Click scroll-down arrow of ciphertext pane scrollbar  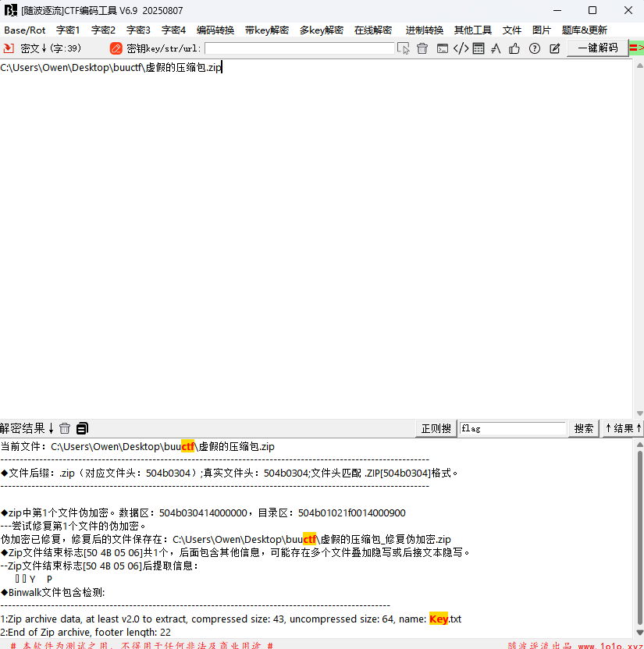pos(639,413)
